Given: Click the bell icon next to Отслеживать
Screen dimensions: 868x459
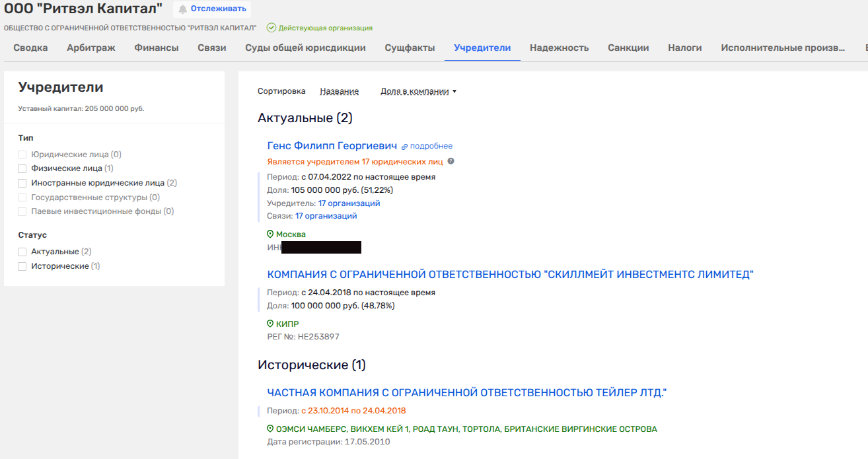Looking at the screenshot, I should pyautogui.click(x=183, y=9).
